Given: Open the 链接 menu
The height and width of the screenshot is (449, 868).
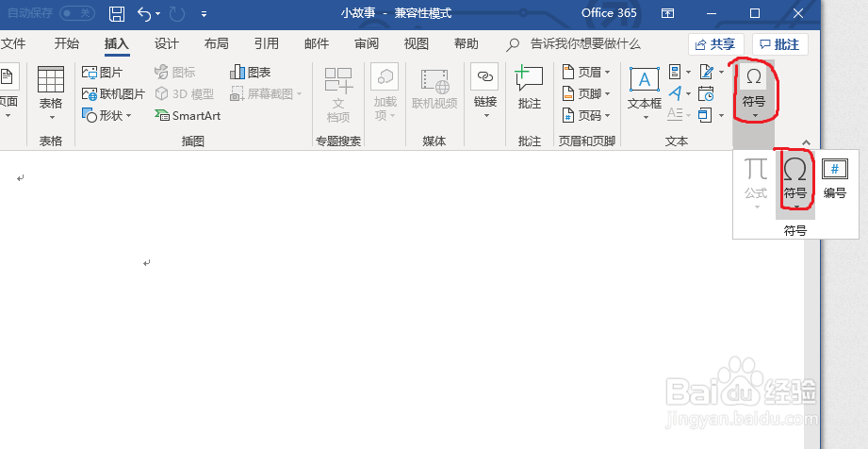Looking at the screenshot, I should coord(485,92).
